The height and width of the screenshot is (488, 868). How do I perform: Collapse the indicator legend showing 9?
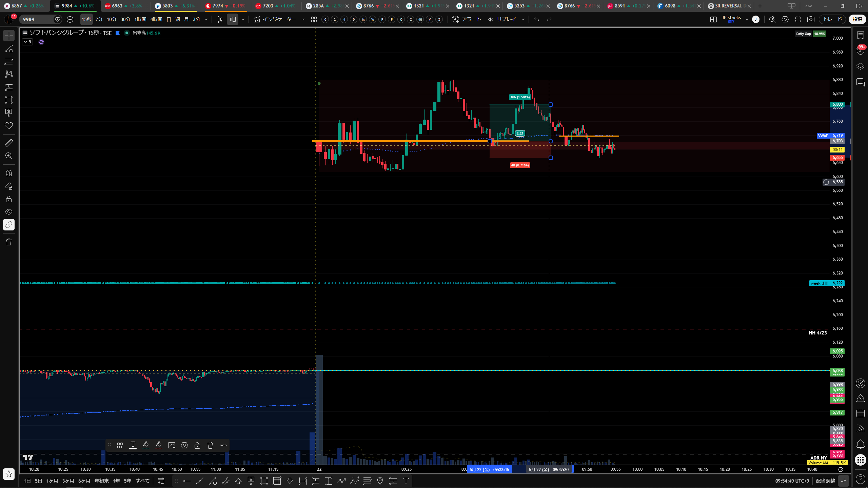pyautogui.click(x=27, y=42)
